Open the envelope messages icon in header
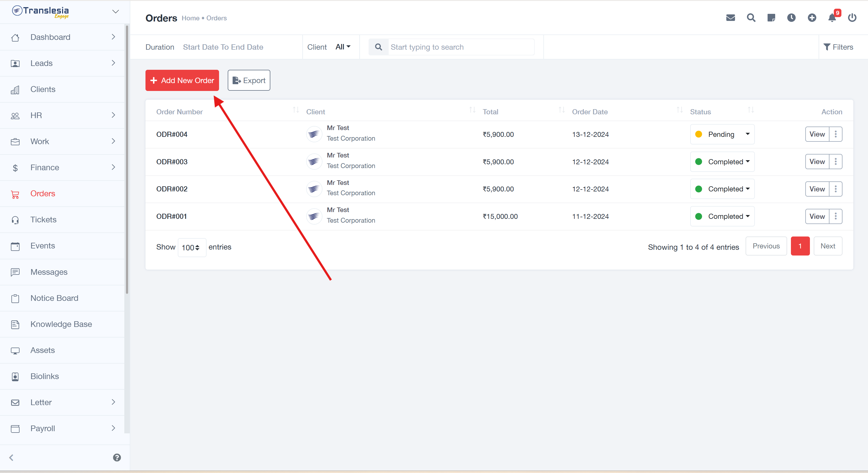The width and height of the screenshot is (868, 473). tap(730, 18)
